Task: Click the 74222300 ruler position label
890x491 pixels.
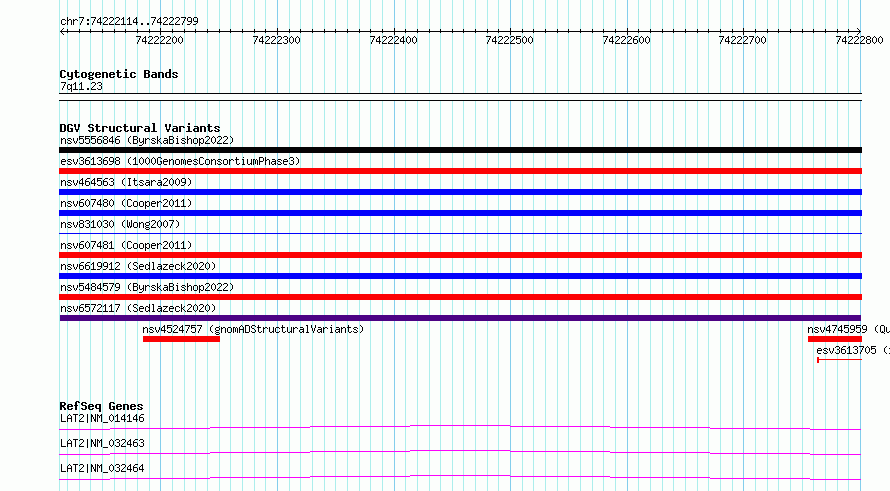Action: [276, 40]
